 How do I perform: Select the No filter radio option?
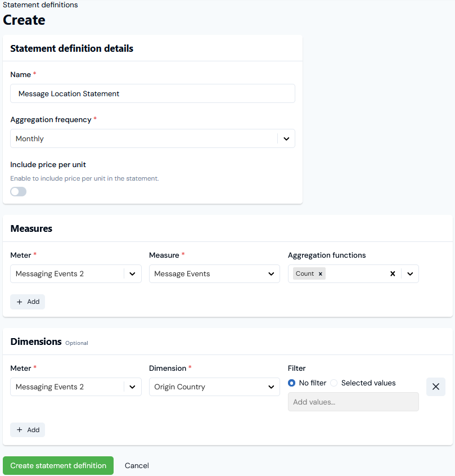pos(292,383)
